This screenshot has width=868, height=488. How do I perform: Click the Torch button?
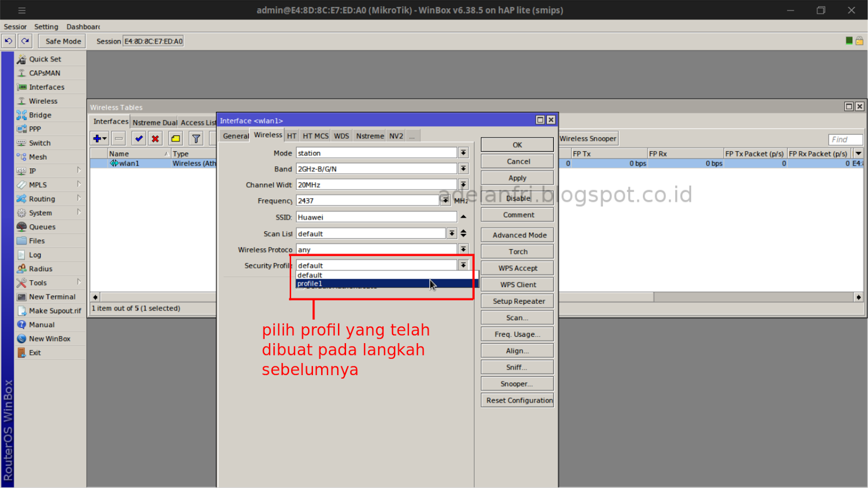(x=517, y=252)
